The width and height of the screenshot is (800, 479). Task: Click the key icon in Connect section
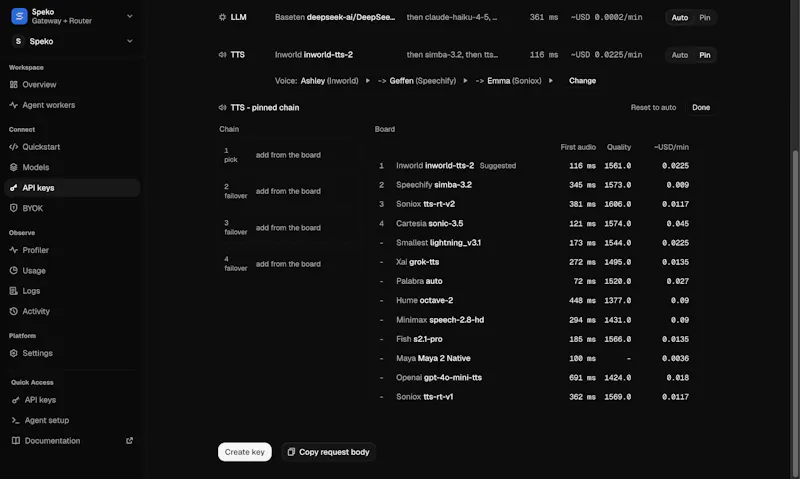click(14, 188)
